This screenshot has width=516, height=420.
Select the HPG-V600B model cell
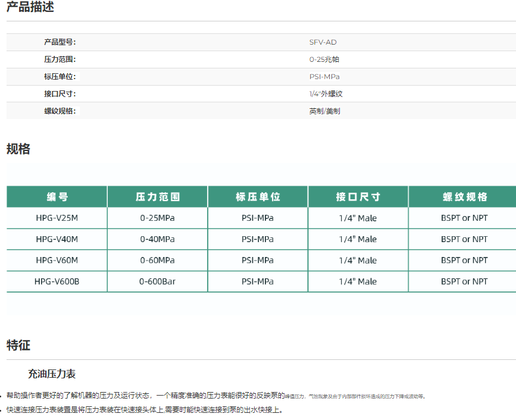(x=57, y=281)
